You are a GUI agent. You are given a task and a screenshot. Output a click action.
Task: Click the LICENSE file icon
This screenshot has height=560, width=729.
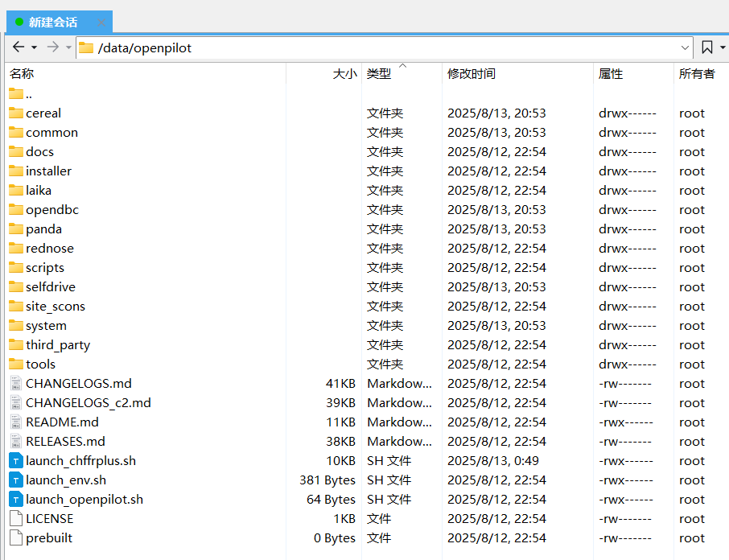click(x=16, y=518)
